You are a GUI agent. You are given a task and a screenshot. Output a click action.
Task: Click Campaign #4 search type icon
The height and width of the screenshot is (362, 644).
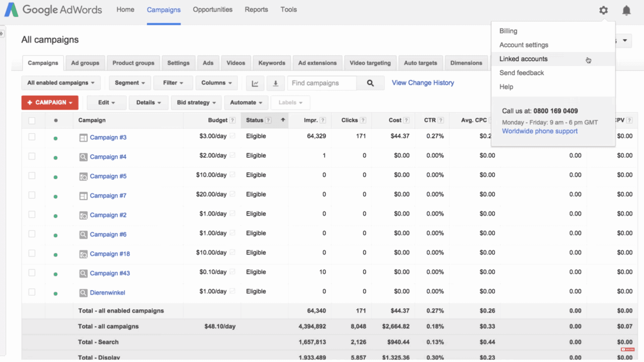click(83, 157)
